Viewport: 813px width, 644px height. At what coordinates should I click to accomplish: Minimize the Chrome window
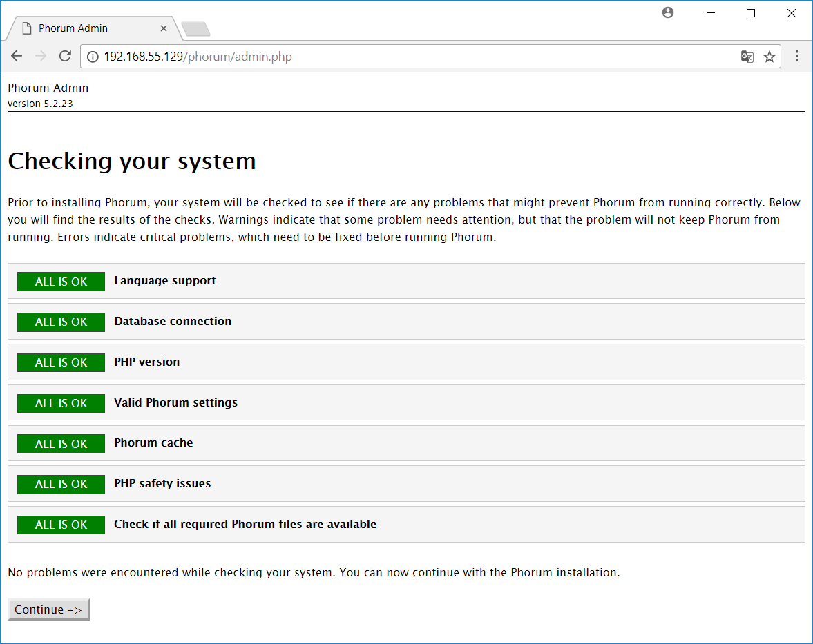pos(710,13)
